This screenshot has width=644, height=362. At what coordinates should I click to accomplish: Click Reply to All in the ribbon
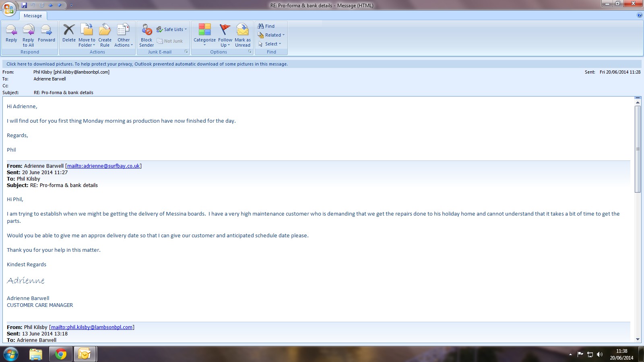pyautogui.click(x=28, y=35)
